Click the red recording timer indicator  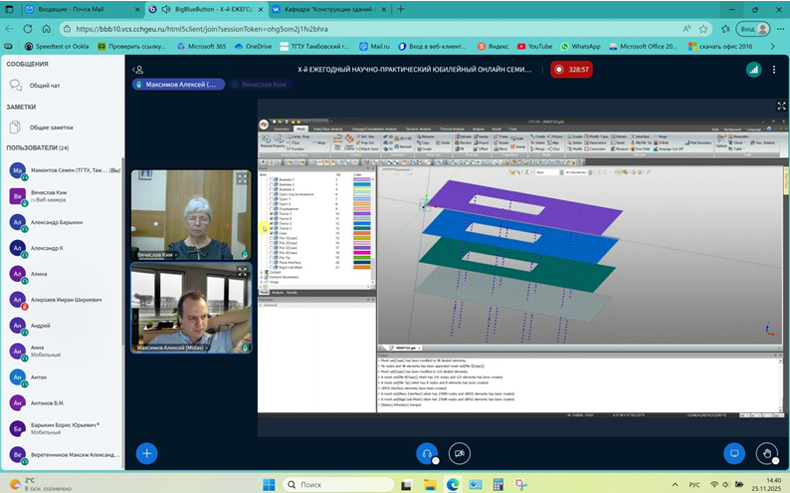pos(571,70)
